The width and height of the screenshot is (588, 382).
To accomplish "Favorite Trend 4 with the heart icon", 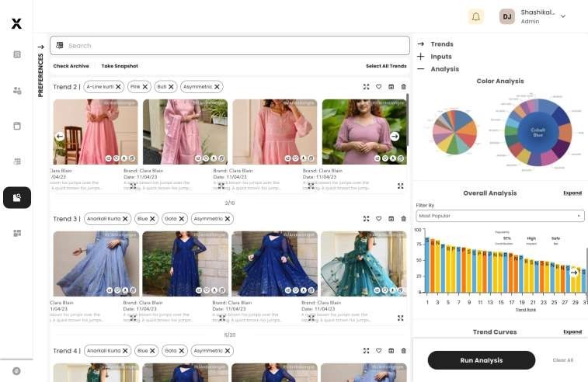I will pos(379,350).
